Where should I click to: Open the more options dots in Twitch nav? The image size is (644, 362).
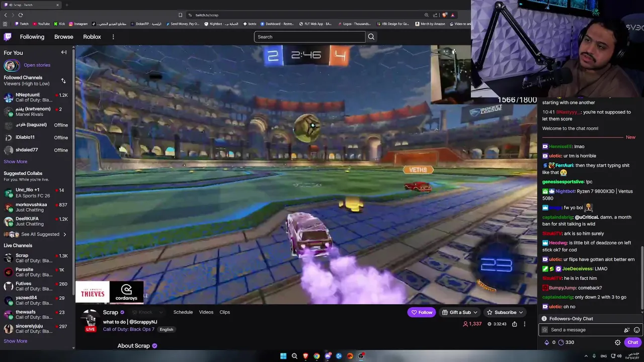click(x=113, y=37)
